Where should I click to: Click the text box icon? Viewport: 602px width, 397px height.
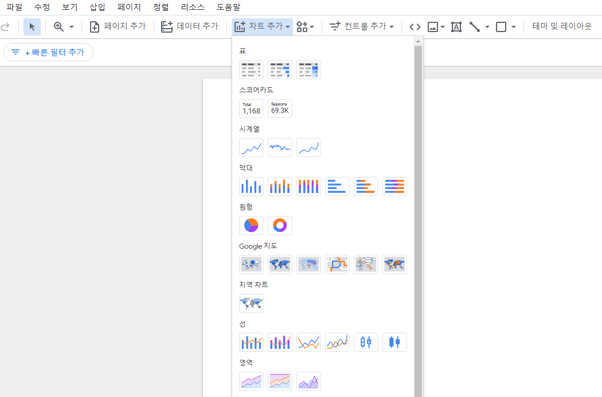[456, 27]
